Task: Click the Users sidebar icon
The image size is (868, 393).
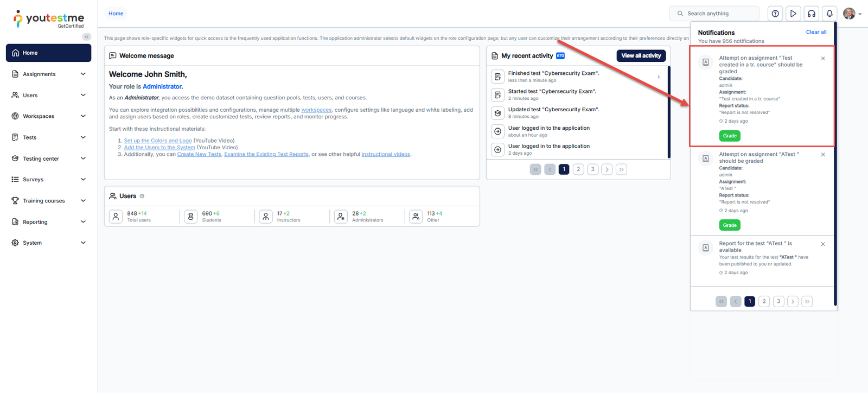Action: click(15, 96)
